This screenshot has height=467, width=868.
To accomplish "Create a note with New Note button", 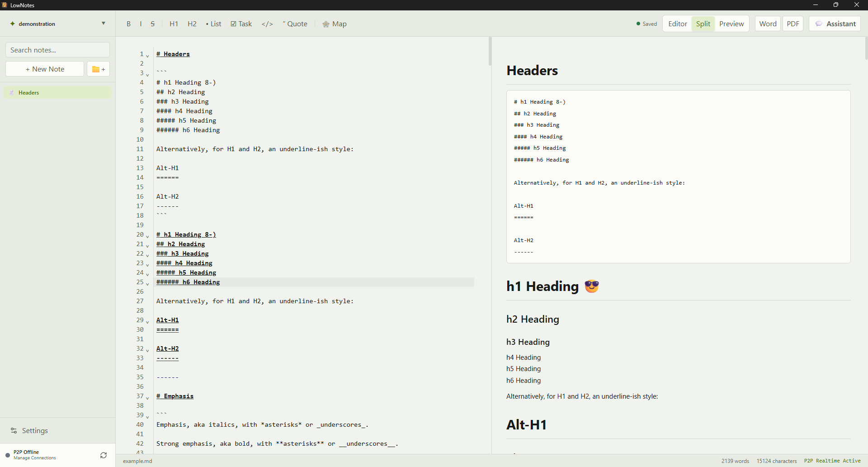I will (x=45, y=69).
